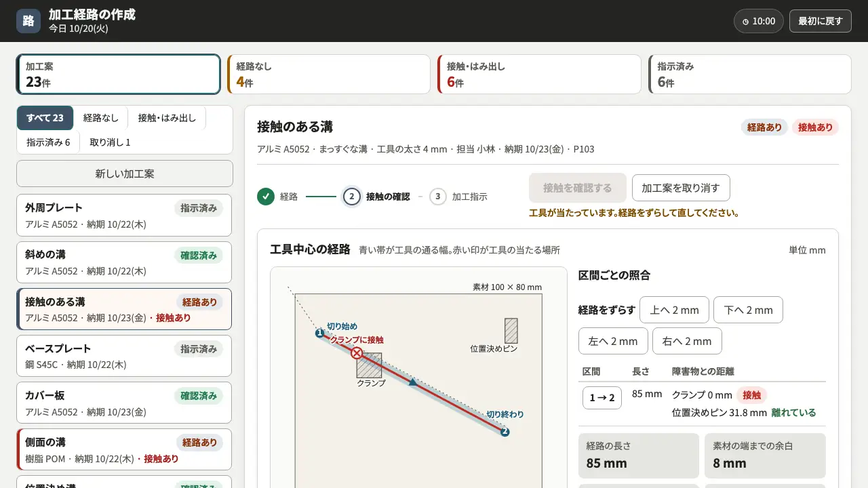Click 離れている status text
The height and width of the screenshot is (488, 868).
click(x=793, y=412)
